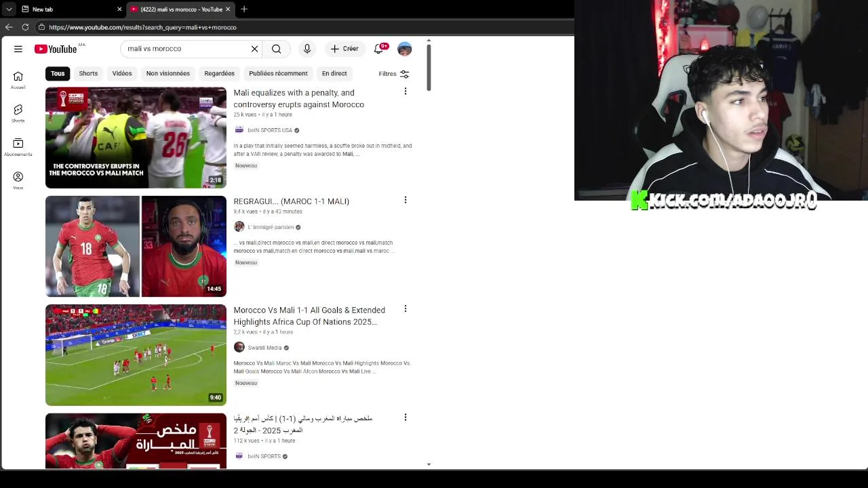
Task: Go to Accueil in sidebar
Action: [18, 81]
